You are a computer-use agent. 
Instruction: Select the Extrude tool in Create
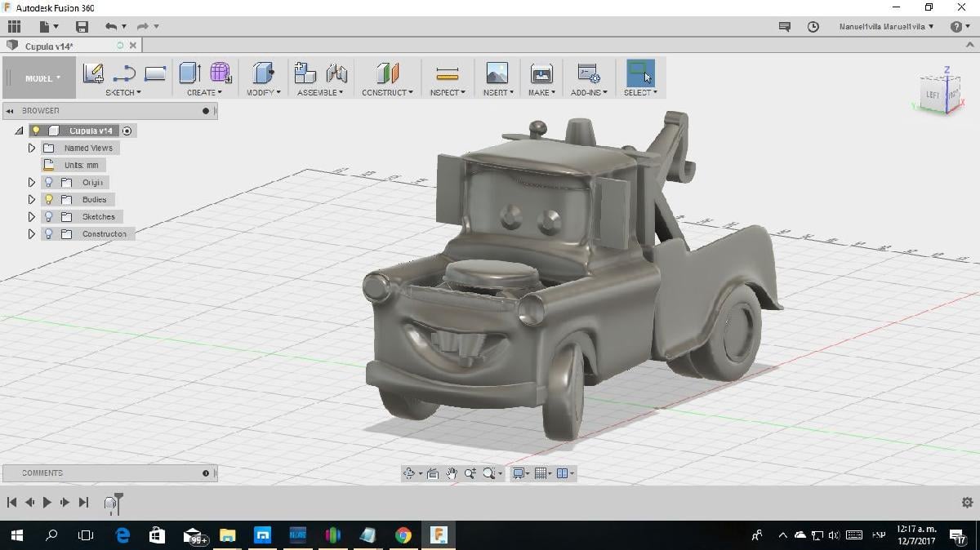click(189, 73)
